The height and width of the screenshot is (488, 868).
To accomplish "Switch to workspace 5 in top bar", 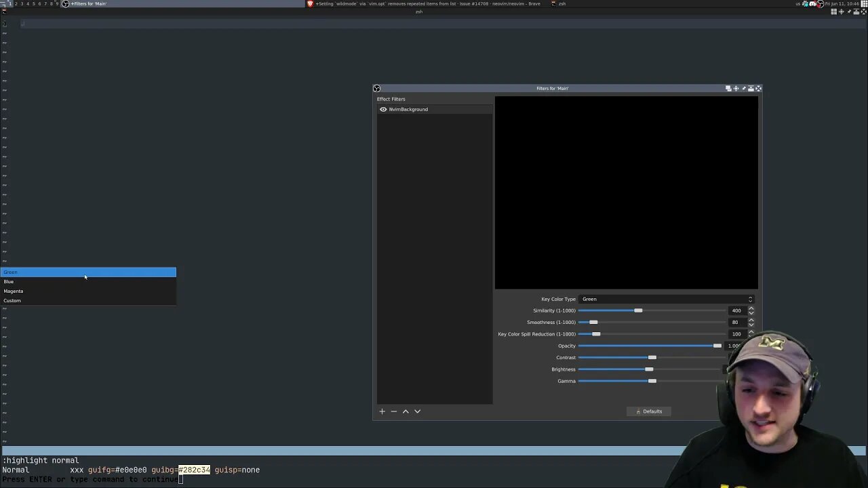I will tap(33, 3).
